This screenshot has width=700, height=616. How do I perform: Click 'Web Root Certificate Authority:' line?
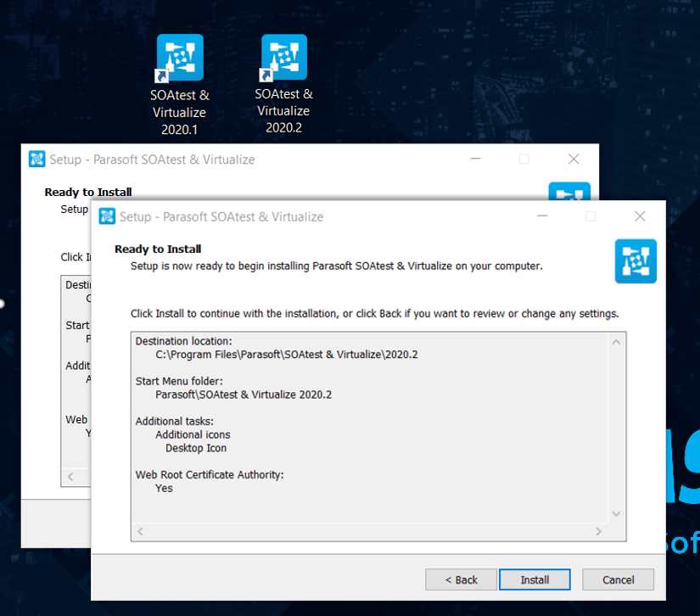coord(210,474)
